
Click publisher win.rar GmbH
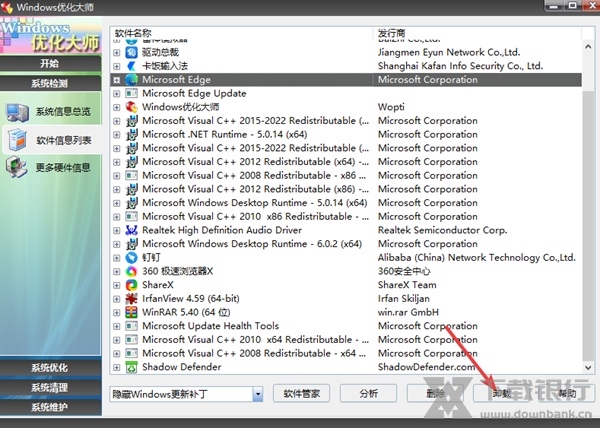coord(408,312)
